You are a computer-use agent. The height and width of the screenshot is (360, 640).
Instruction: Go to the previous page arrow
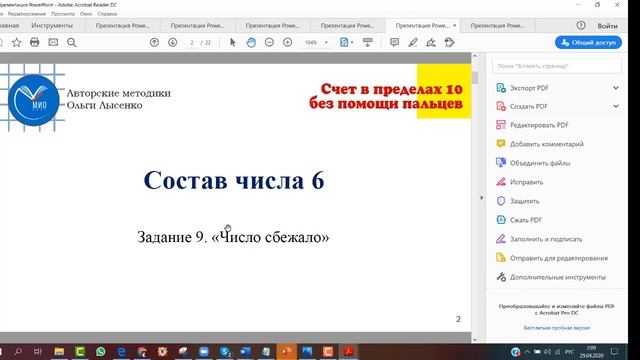tap(154, 42)
